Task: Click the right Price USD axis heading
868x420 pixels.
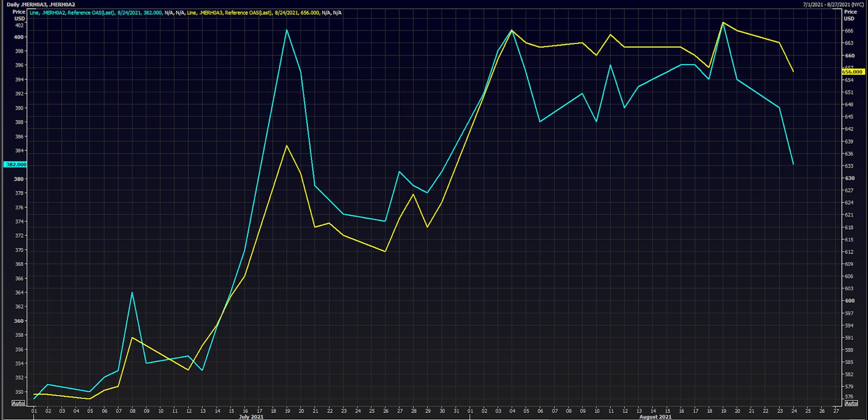Action: point(850,15)
